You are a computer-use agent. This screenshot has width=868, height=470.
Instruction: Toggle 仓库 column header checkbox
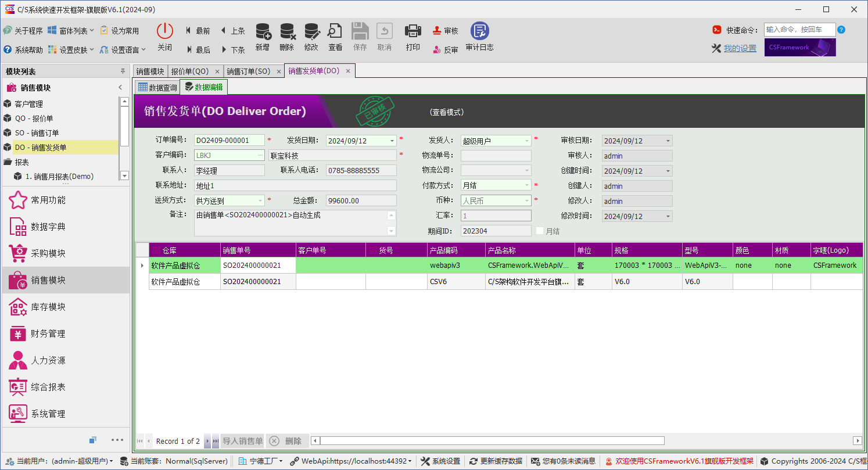(x=156, y=250)
